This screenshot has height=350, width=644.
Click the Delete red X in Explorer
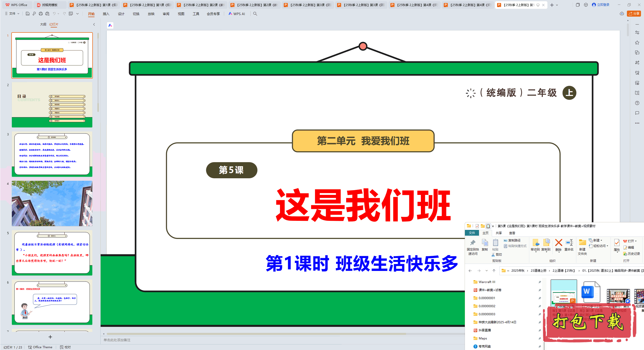coord(558,245)
